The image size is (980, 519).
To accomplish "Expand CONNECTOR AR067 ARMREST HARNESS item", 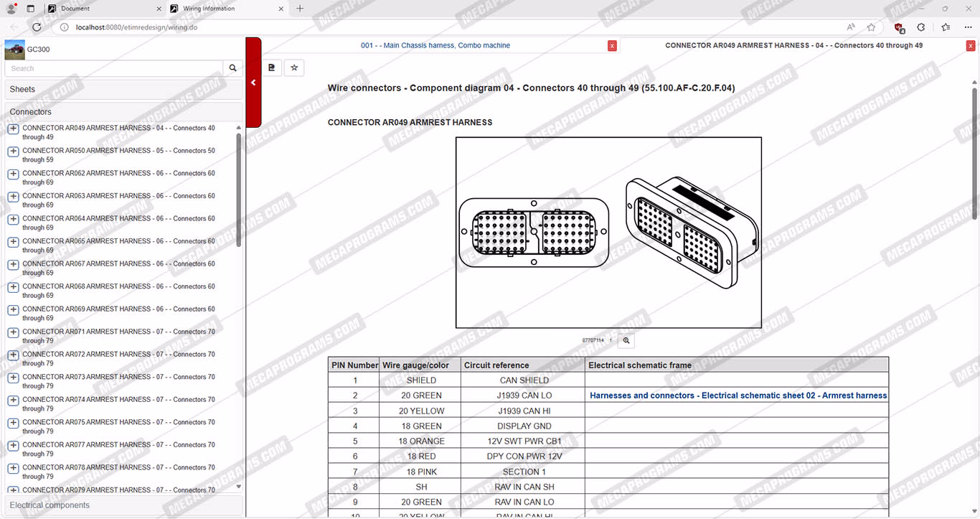I will tap(13, 265).
